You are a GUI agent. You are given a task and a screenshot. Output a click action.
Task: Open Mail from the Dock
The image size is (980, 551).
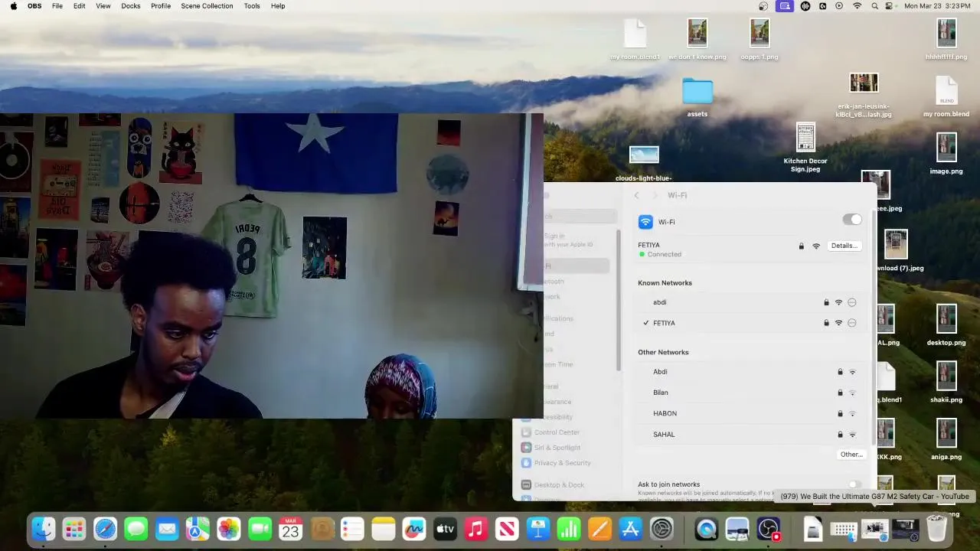coord(167,529)
